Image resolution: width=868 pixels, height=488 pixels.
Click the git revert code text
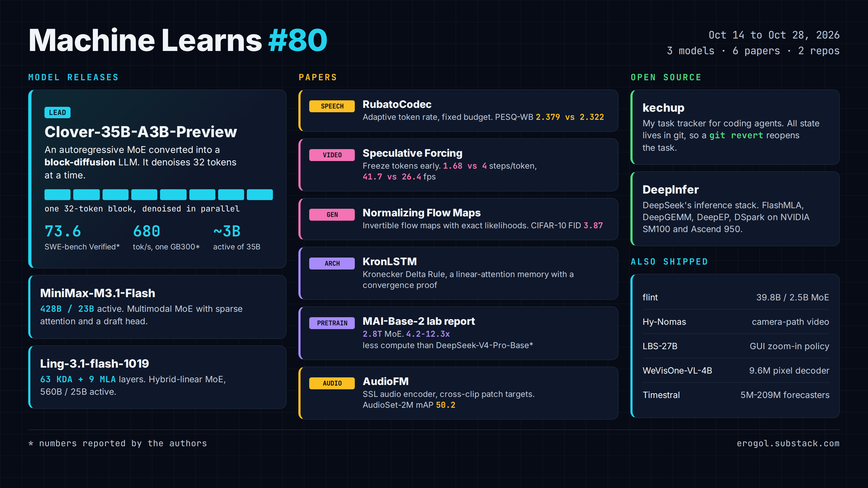(736, 135)
